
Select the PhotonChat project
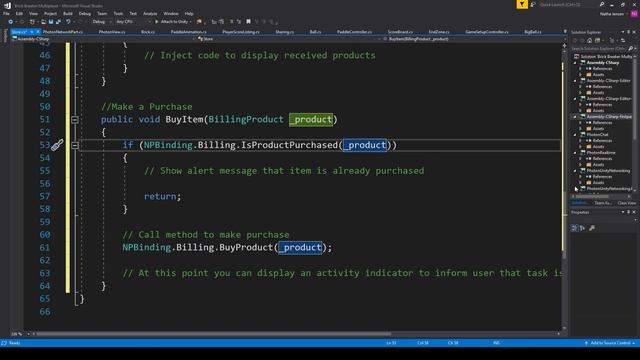coord(597,134)
